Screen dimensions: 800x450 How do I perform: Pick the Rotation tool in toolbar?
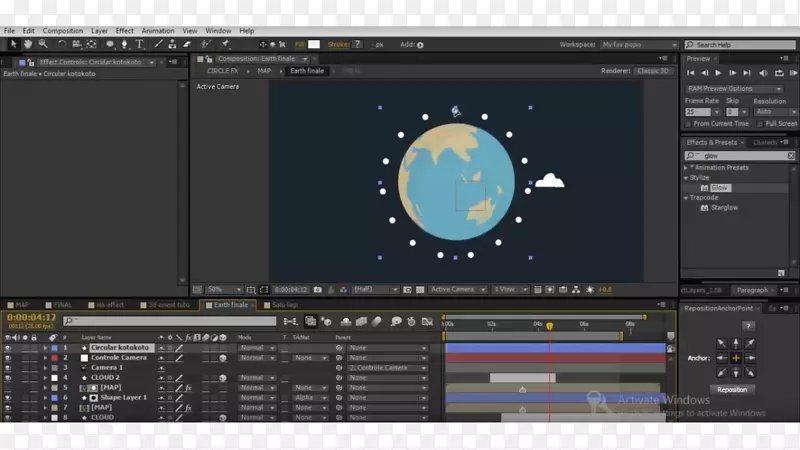(62, 44)
